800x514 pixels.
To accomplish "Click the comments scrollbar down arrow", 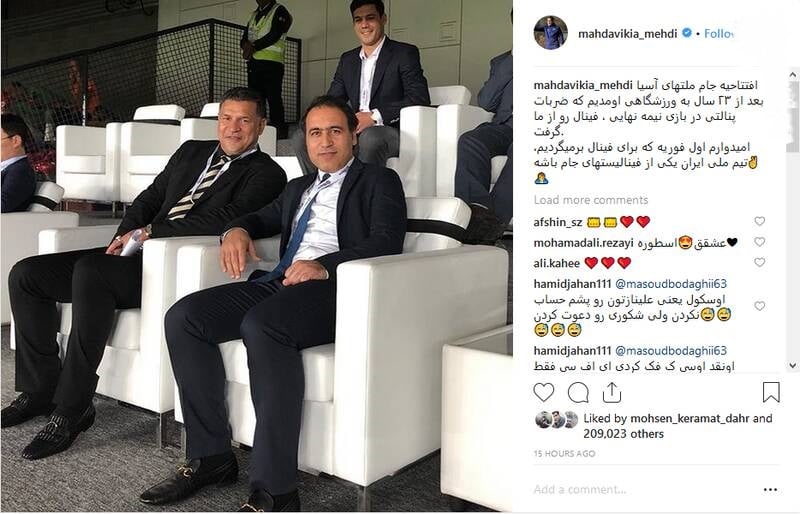I will click(x=793, y=365).
